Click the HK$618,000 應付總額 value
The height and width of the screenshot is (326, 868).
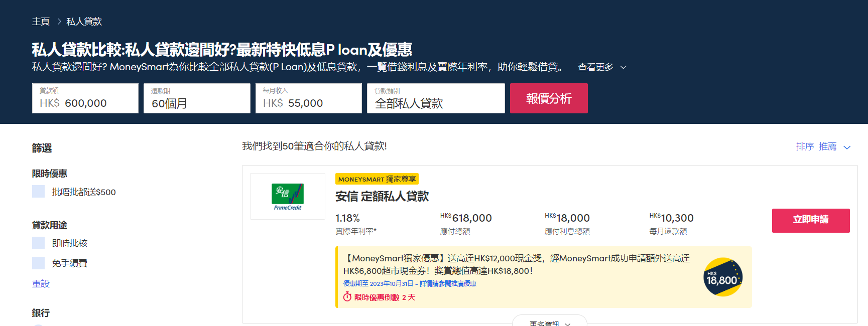[x=466, y=218]
